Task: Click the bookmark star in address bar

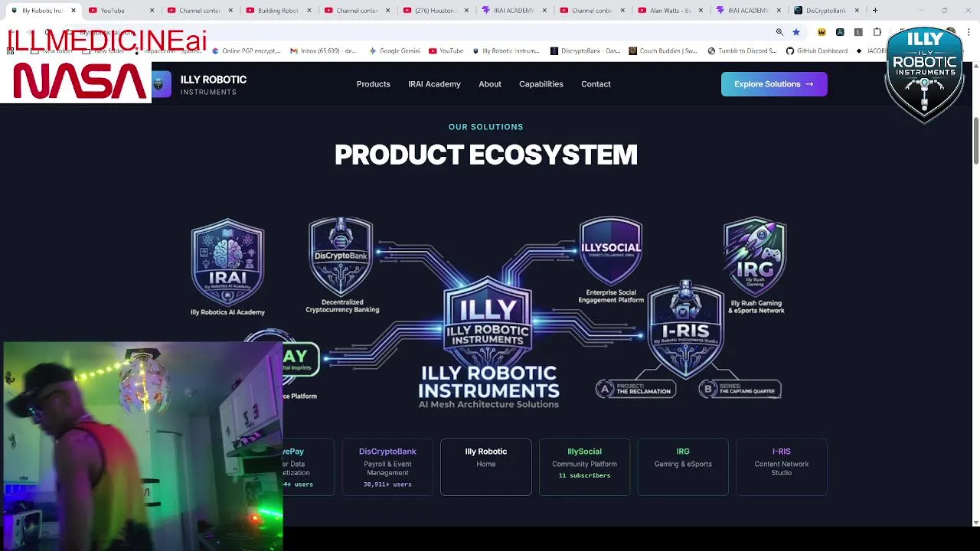Action: coord(796,32)
